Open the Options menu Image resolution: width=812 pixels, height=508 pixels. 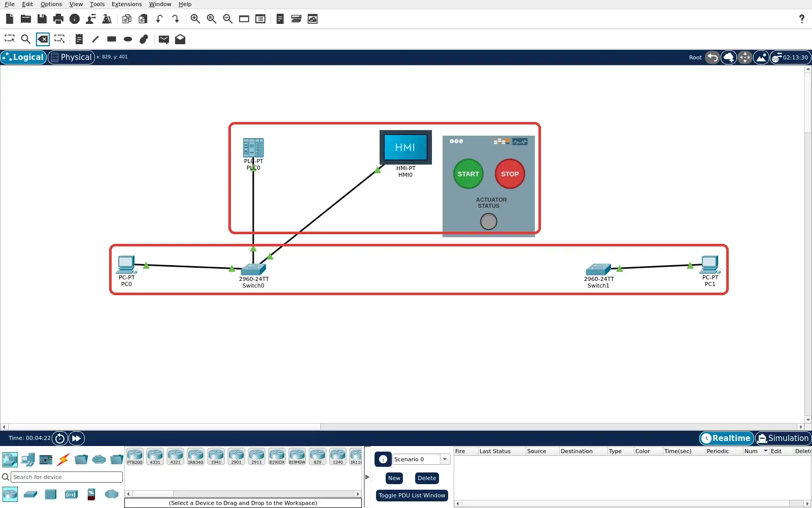point(51,4)
